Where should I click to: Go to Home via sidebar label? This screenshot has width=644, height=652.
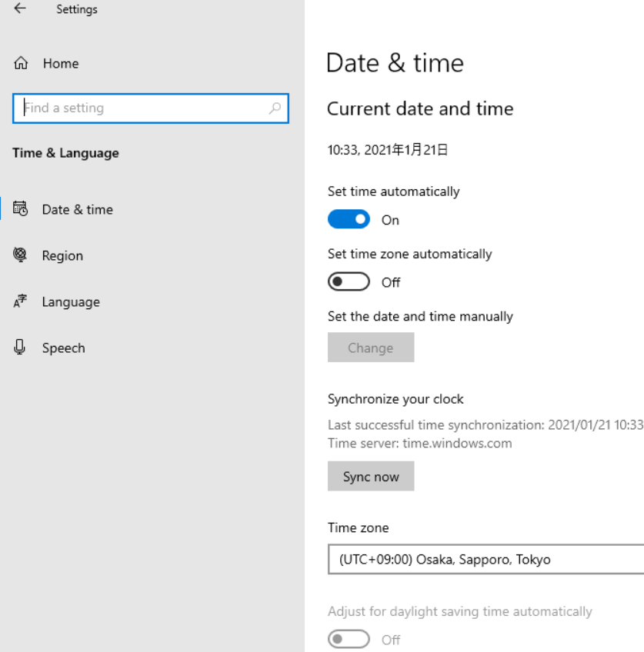click(x=61, y=64)
